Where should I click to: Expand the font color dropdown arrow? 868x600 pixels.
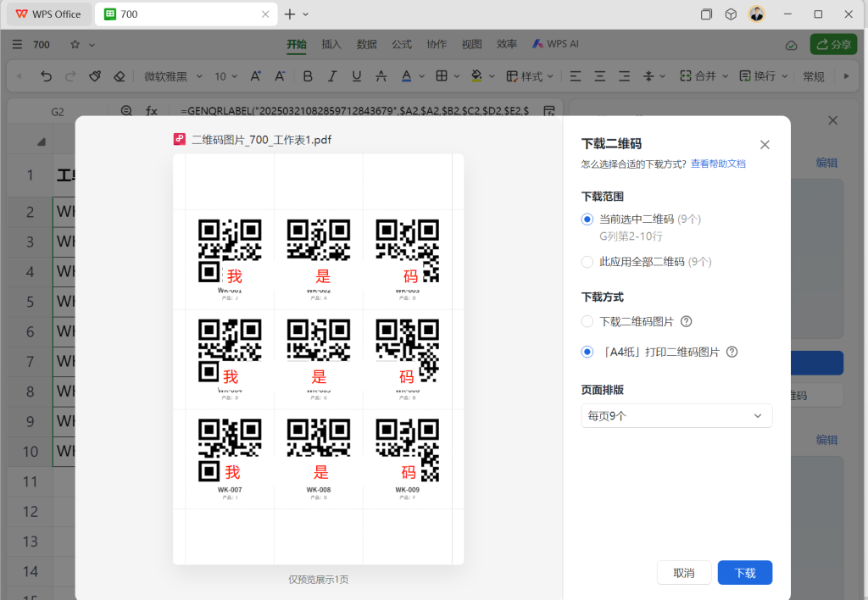pyautogui.click(x=421, y=76)
